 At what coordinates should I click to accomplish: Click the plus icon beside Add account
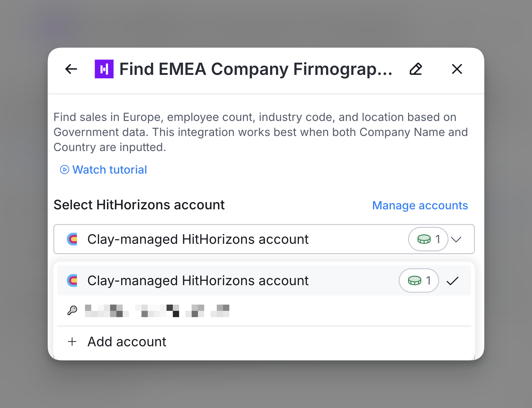[x=72, y=342]
